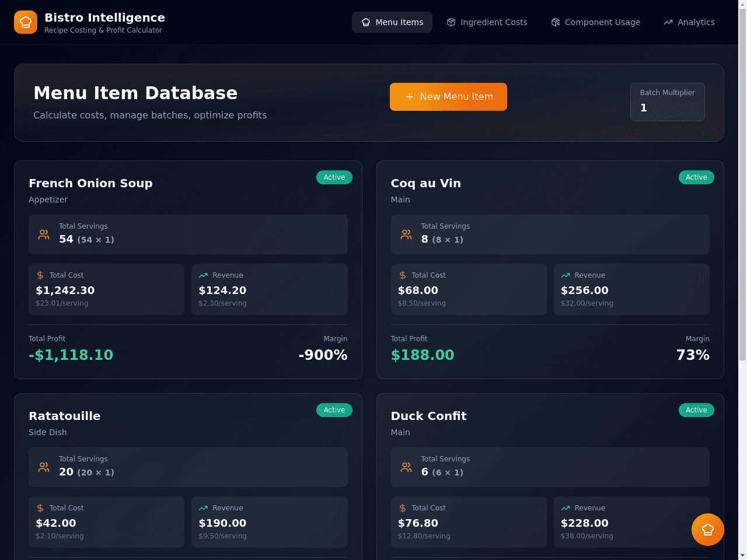Click dollar icon in Ratatouille Total Cost
The image size is (747, 560).
pos(40,508)
